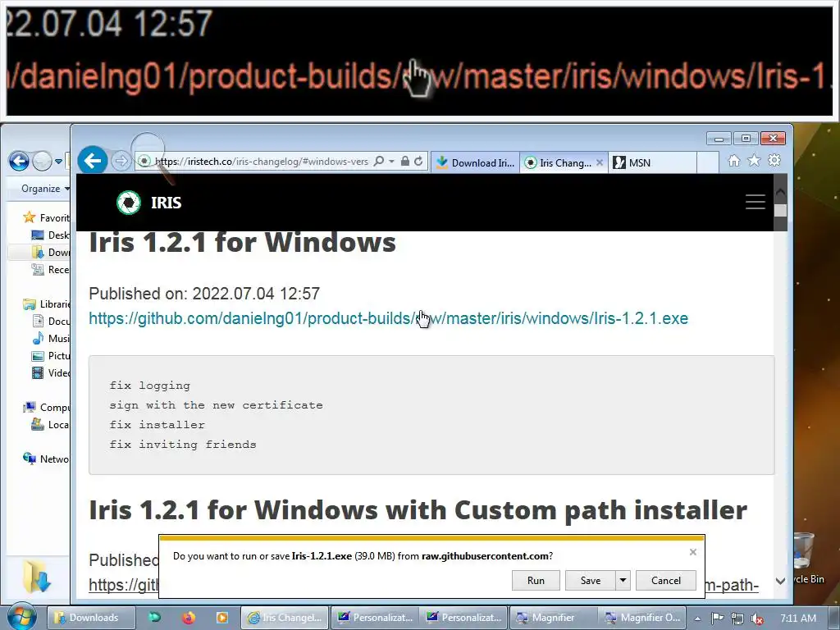Screen dimensions: 840x630
Task: Open Explorer recent pages dropdown
Action: tap(58, 161)
